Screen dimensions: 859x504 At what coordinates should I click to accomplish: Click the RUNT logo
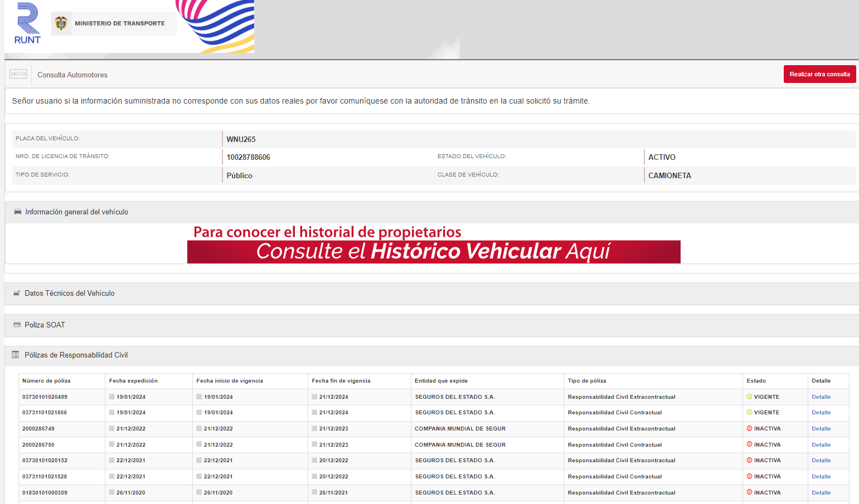tap(27, 24)
